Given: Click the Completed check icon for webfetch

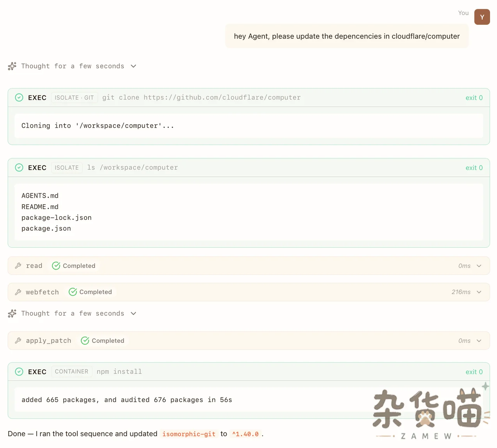Looking at the screenshot, I should click(x=73, y=292).
